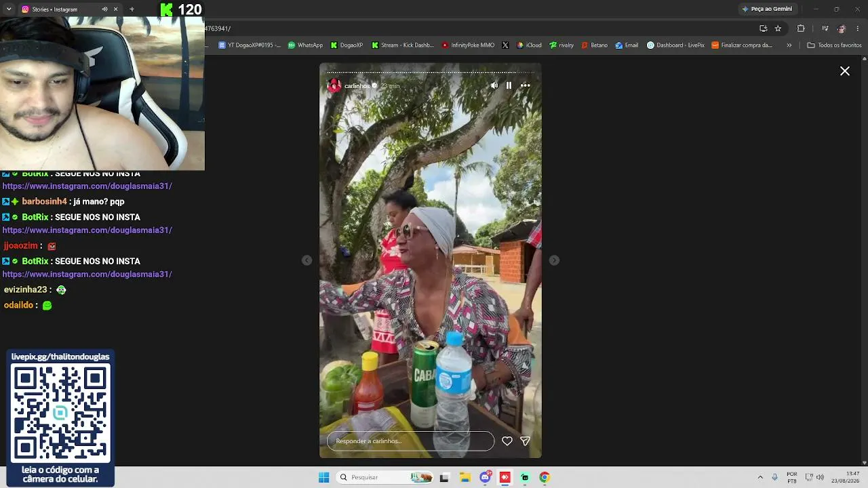This screenshot has width=868, height=488.
Task: Open the Windows Start menu
Action: 323,478
